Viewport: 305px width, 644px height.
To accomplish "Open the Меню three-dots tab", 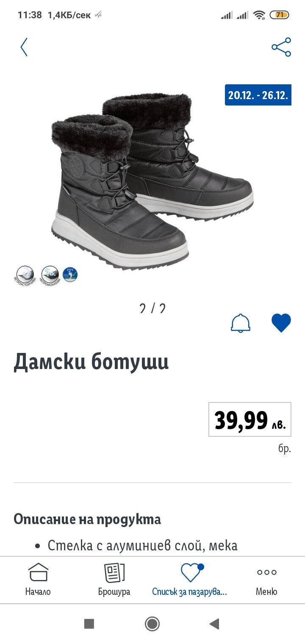I will tap(266, 579).
